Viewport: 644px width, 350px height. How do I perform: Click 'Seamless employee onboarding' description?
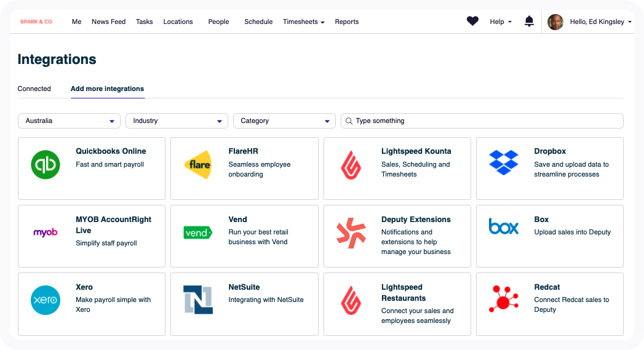pyautogui.click(x=259, y=169)
